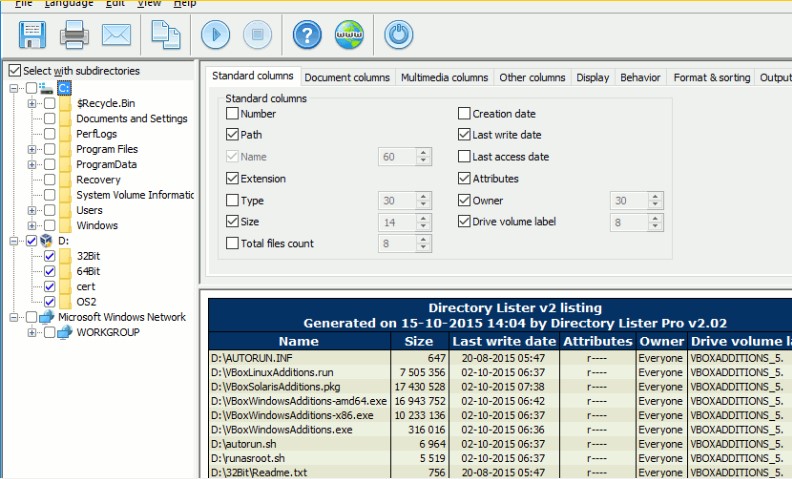Open help with the question mark icon
This screenshot has width=792, height=479.
click(307, 35)
